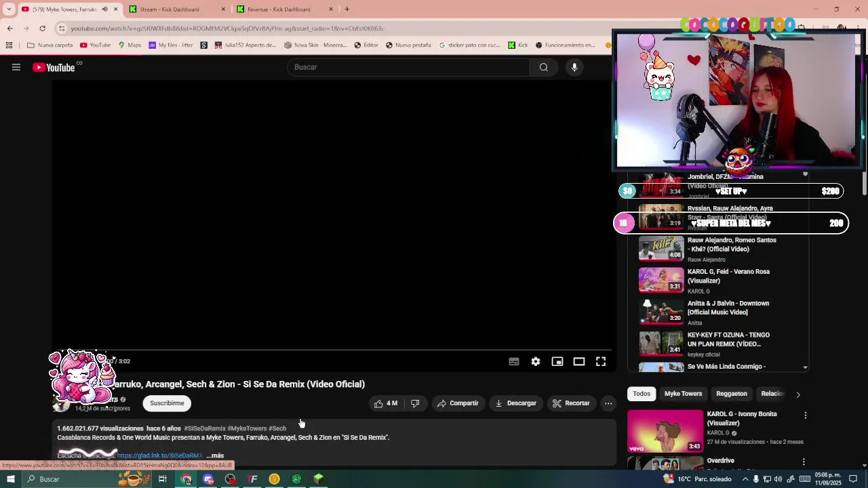868x488 pixels.
Task: Open the glad.lnk.to link in the description
Action: [159, 455]
